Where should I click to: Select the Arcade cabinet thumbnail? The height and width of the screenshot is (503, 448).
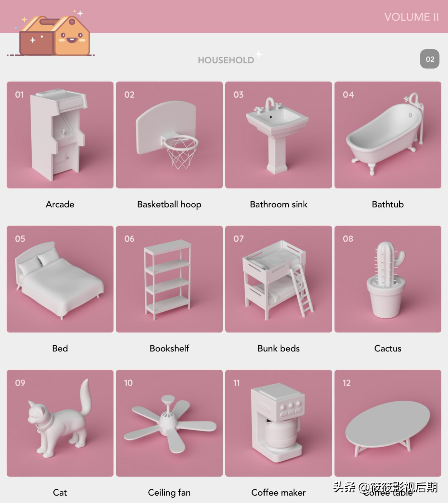pyautogui.click(x=60, y=135)
